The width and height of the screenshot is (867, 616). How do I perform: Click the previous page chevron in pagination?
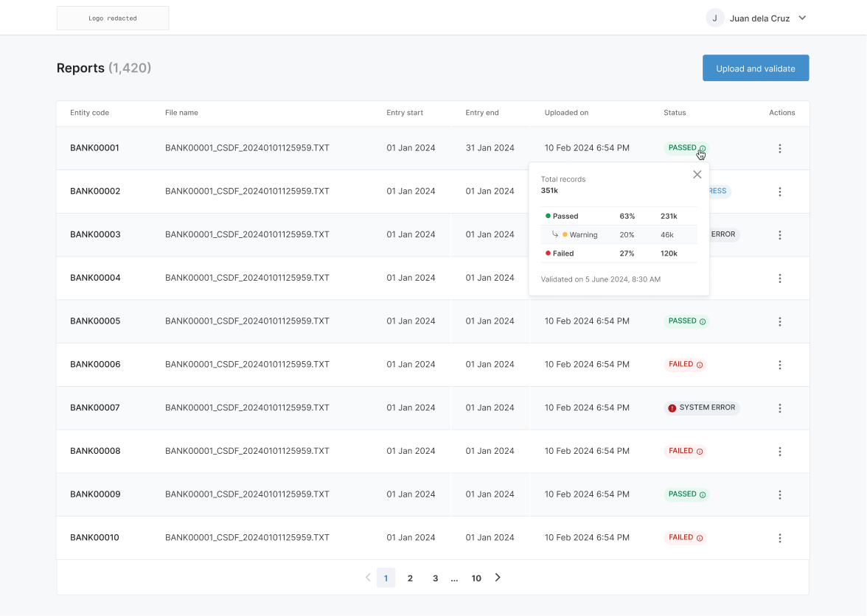tap(368, 578)
